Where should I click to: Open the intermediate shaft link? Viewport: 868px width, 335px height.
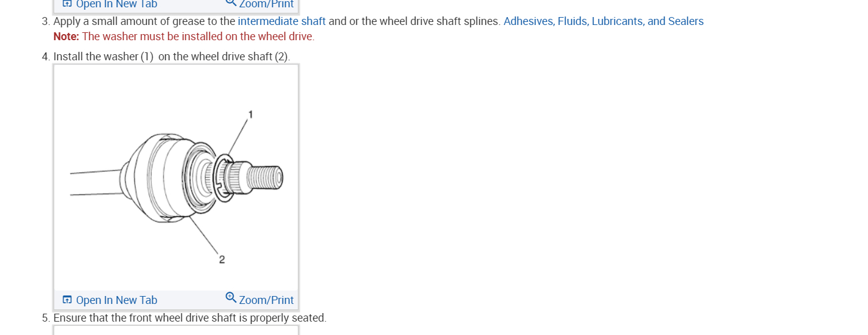281,21
